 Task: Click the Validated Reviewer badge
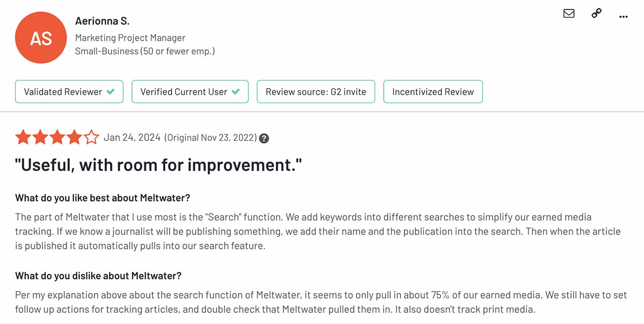(x=69, y=92)
